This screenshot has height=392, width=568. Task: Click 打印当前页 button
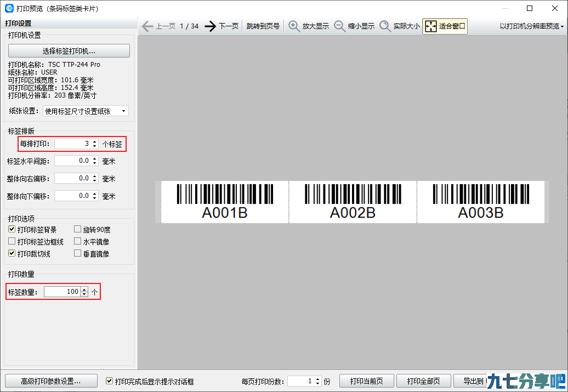click(x=366, y=381)
